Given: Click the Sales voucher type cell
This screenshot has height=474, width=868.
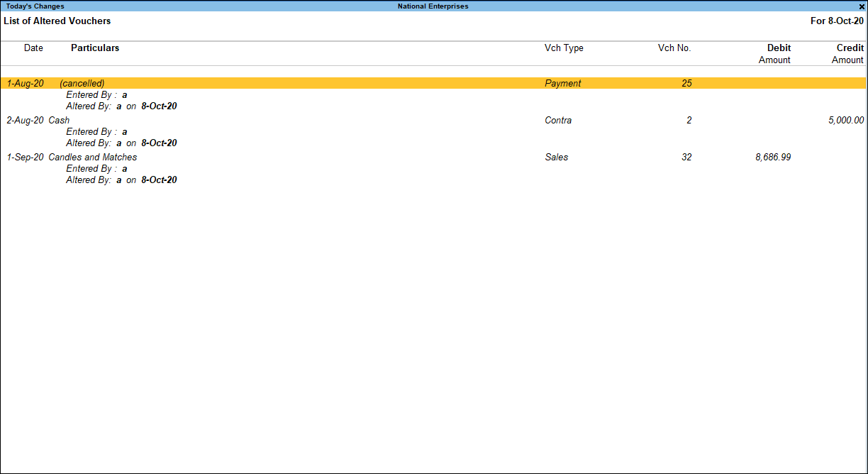Looking at the screenshot, I should pos(557,157).
